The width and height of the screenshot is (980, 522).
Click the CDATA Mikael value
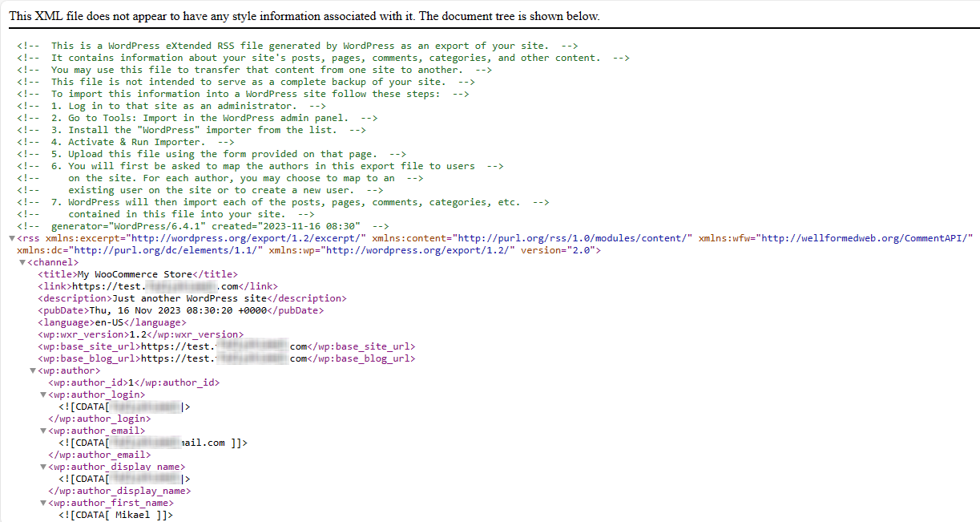click(115, 515)
